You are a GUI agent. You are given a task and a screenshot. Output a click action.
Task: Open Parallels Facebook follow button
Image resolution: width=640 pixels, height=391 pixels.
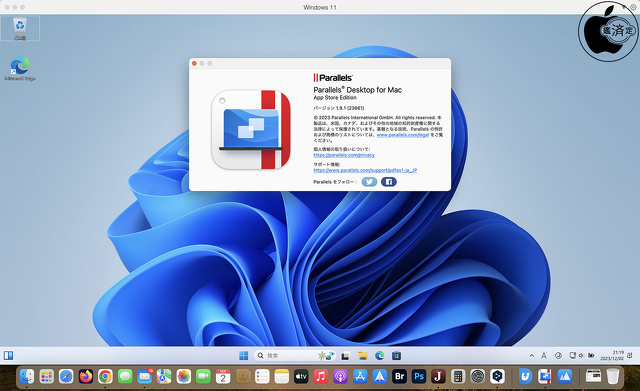(389, 182)
